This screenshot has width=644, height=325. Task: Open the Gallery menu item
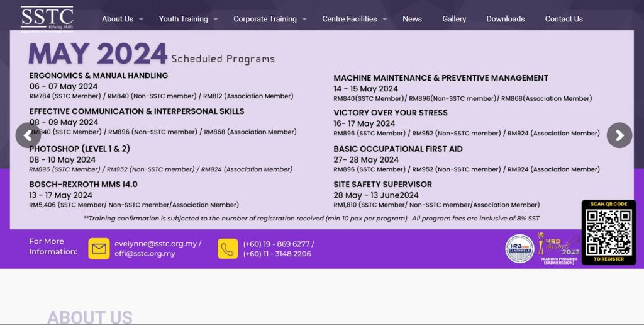(x=454, y=19)
